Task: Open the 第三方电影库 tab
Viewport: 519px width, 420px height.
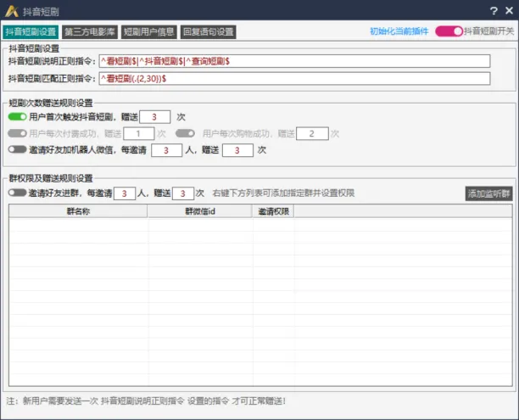Action: click(x=90, y=31)
